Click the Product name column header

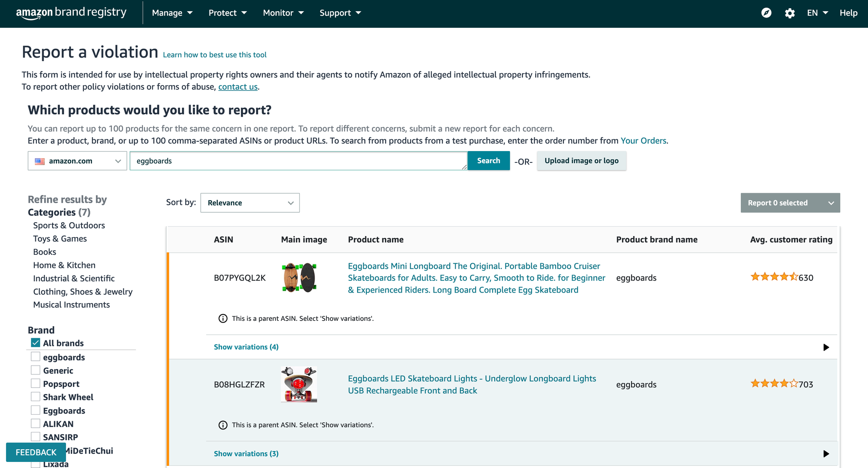point(376,240)
